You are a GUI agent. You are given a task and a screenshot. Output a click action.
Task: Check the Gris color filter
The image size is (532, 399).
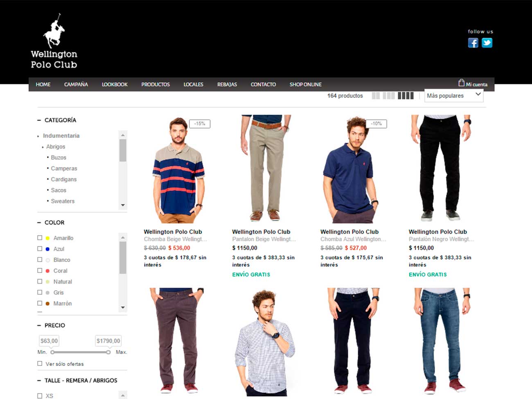(x=40, y=292)
